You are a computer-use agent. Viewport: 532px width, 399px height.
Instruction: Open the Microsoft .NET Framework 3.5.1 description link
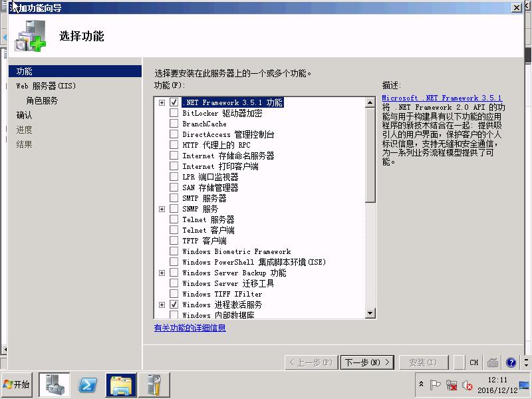coord(442,98)
